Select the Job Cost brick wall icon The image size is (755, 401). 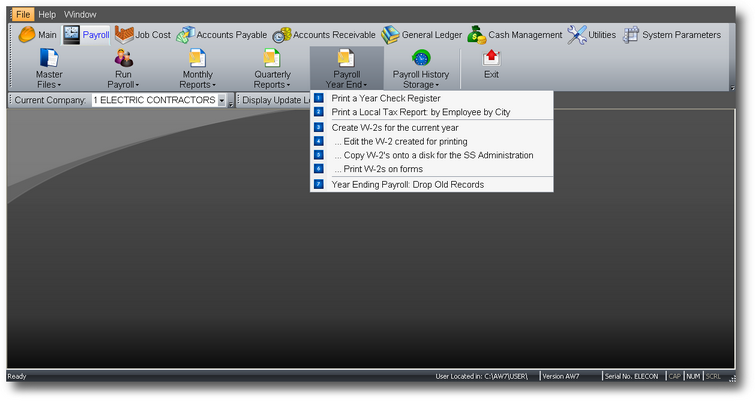tap(124, 35)
